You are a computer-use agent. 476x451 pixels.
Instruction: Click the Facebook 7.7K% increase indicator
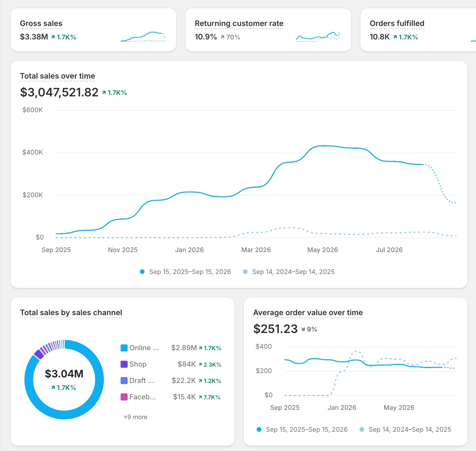(210, 397)
